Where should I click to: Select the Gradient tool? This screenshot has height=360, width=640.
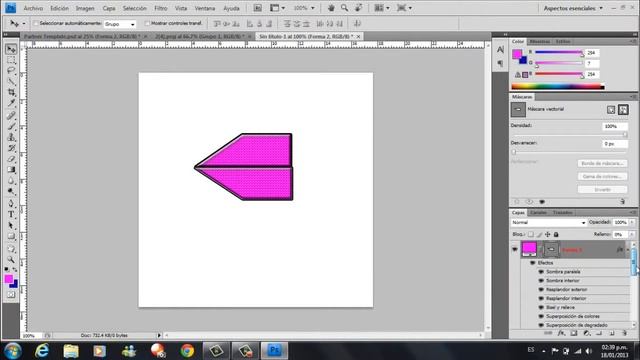pyautogui.click(x=11, y=169)
